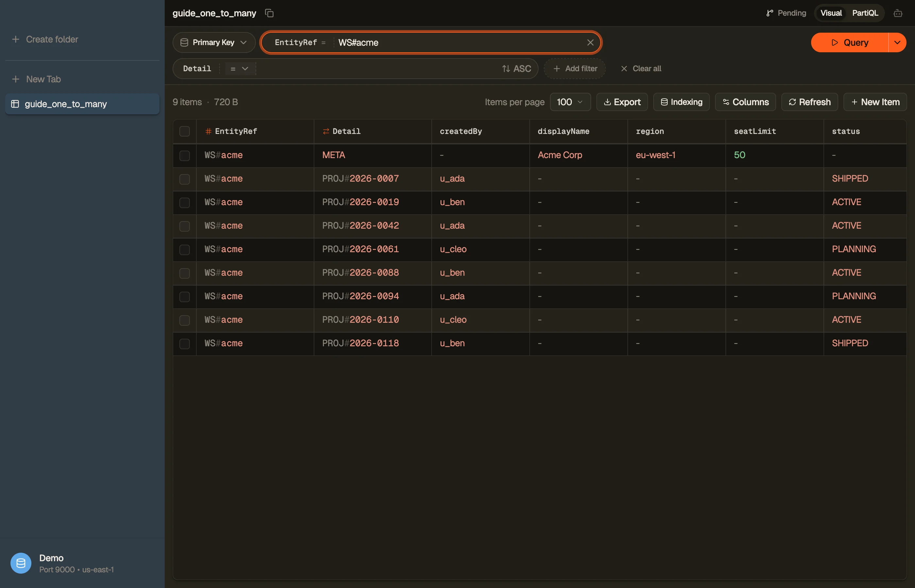Image resolution: width=915 pixels, height=588 pixels.
Task: Open the Items per page 100 dropdown
Action: pos(570,102)
